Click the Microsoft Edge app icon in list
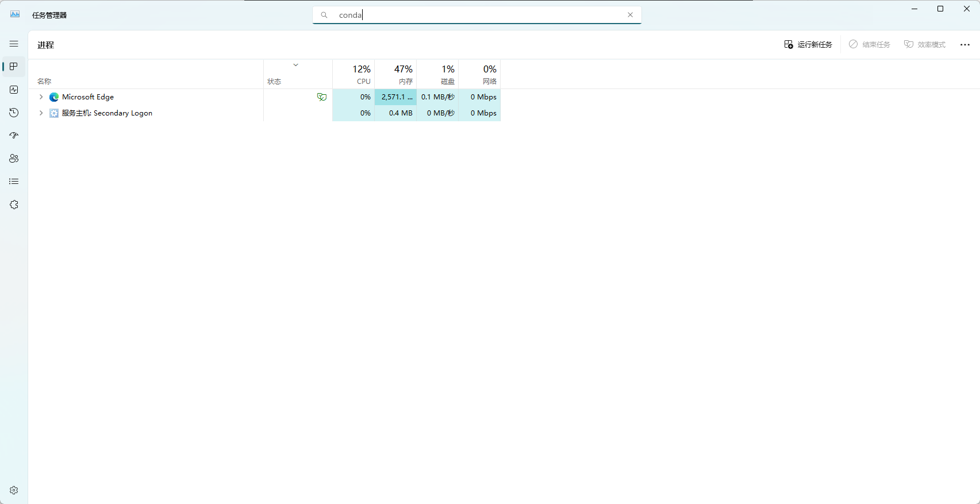Viewport: 980px width, 504px height. pos(54,97)
